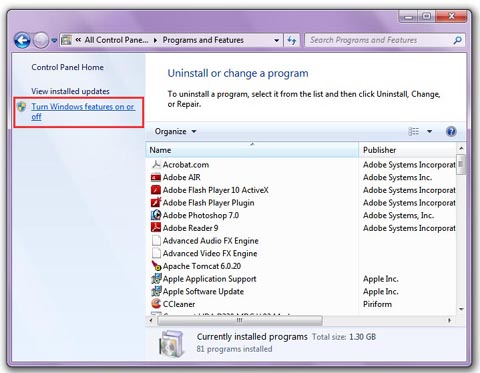Open Turn Windows features on or off
The width and height of the screenshot is (480, 373).
click(83, 111)
